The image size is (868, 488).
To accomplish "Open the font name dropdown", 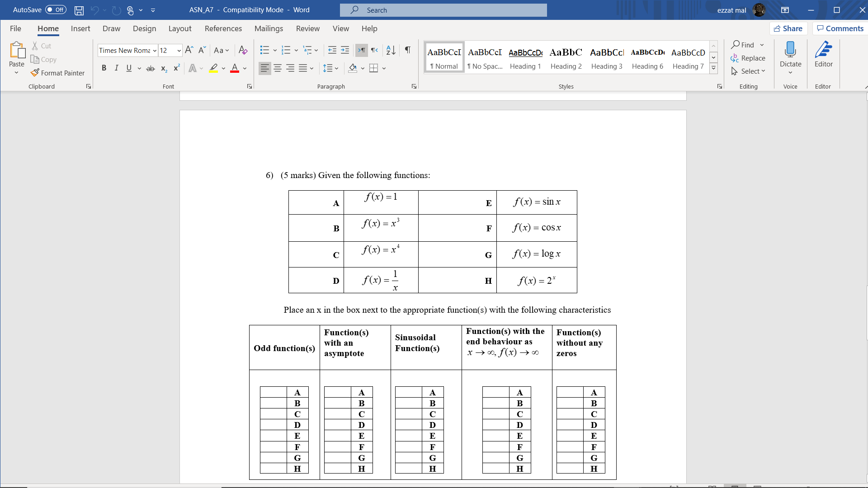I will click(x=155, y=51).
